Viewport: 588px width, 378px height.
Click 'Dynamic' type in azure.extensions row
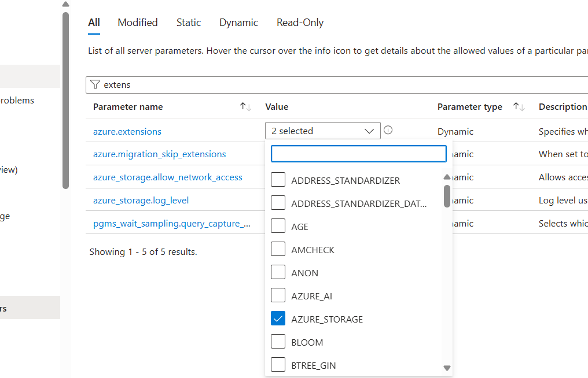pos(455,132)
